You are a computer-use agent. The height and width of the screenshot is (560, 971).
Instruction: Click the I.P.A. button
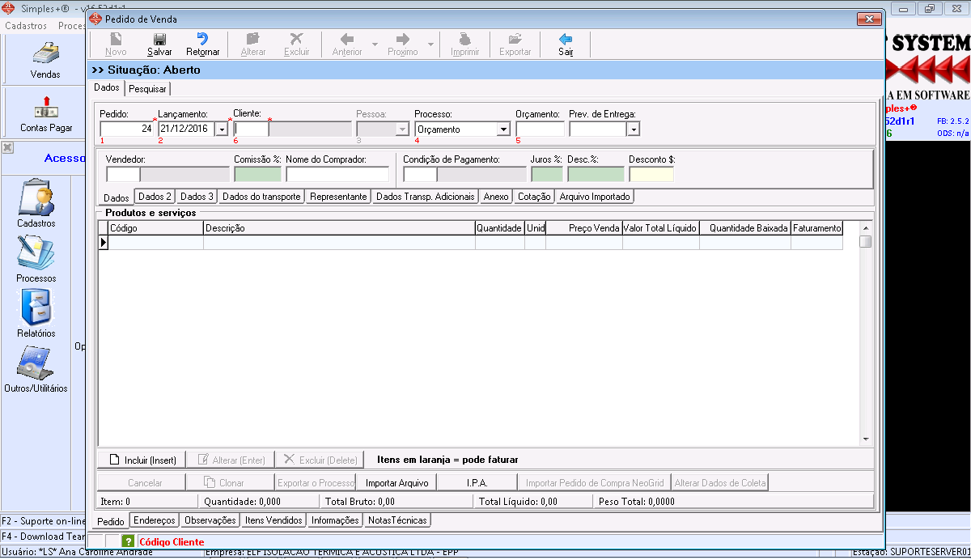(x=477, y=482)
